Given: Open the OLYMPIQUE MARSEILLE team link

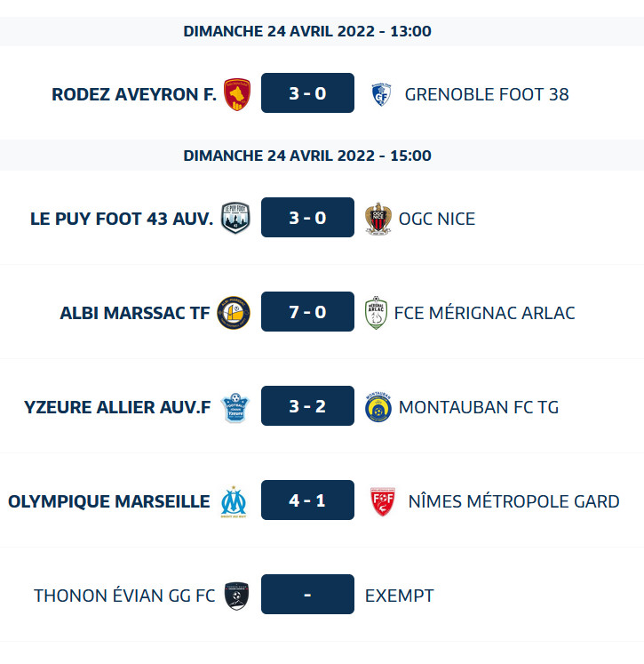Looking at the screenshot, I should [109, 501].
